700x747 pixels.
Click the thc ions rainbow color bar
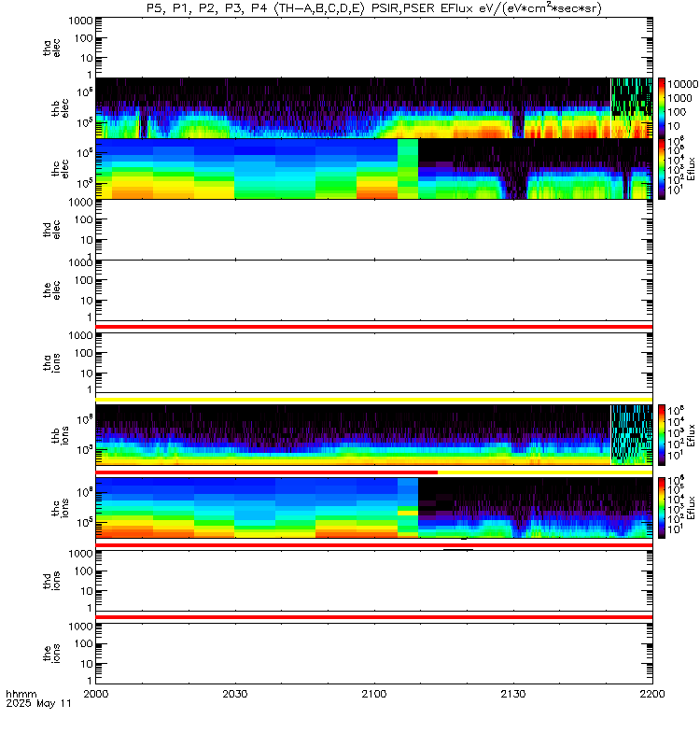coord(662,508)
